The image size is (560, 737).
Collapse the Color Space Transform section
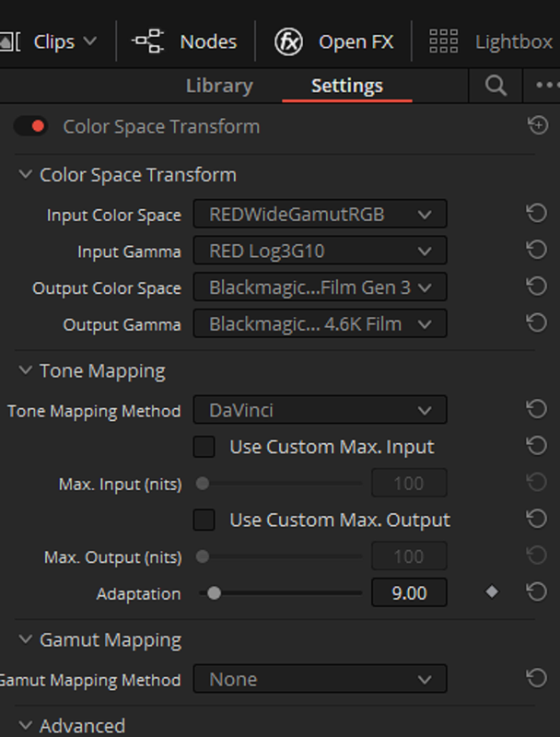[x=26, y=174]
